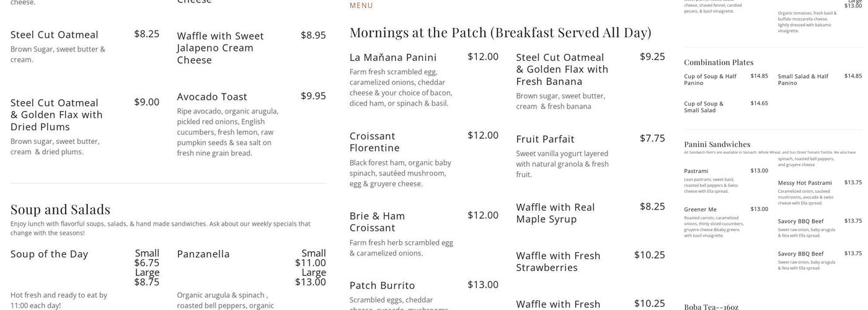Open the Croissant Florentine menu item
Screen dimensions: 868x310
pos(374,141)
